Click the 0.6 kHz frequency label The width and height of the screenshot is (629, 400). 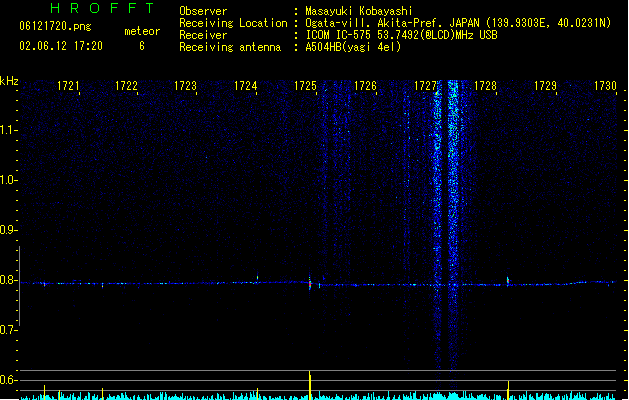tap(8, 380)
